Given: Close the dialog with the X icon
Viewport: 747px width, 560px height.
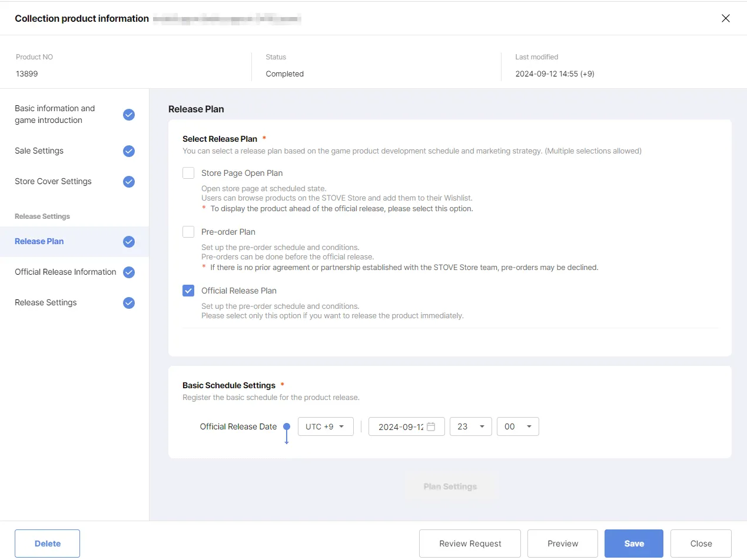Looking at the screenshot, I should [x=726, y=18].
